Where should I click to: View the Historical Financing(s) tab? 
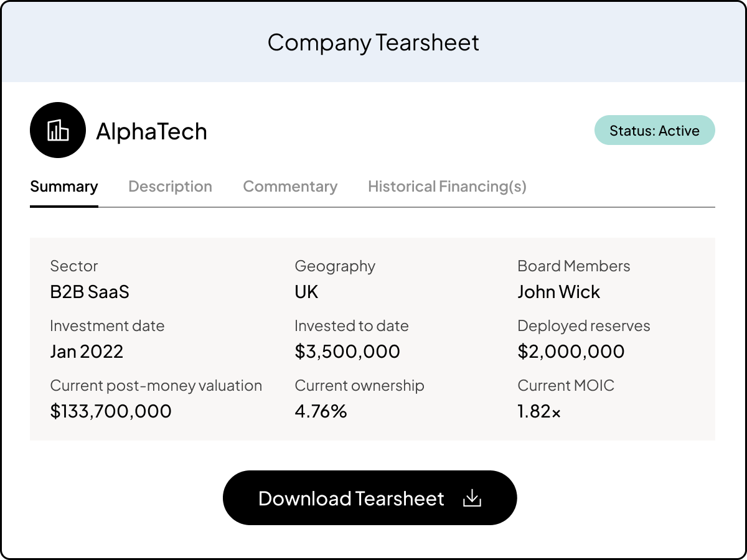(x=446, y=186)
